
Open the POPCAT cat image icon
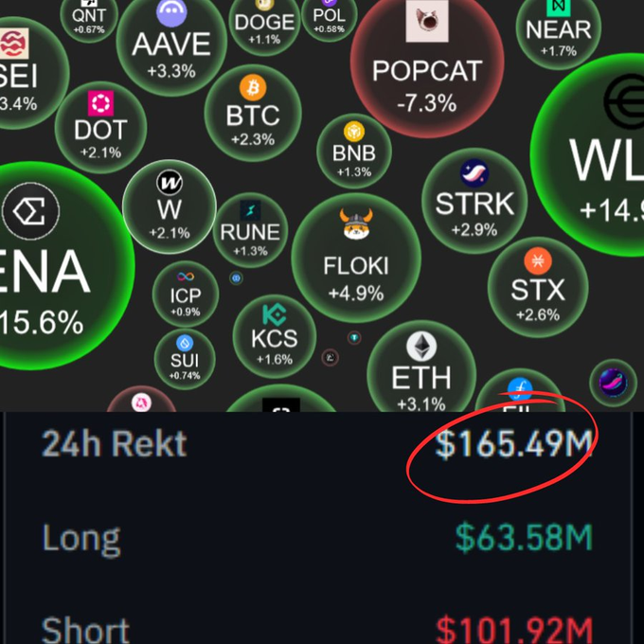pos(427,21)
